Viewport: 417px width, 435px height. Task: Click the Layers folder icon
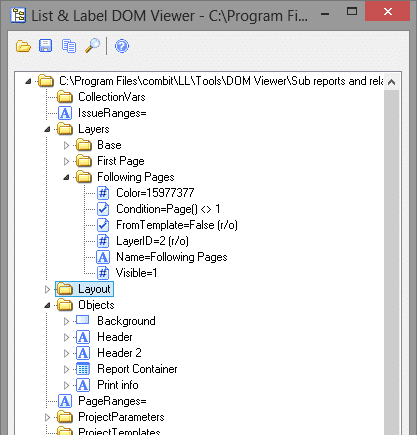[x=65, y=129]
